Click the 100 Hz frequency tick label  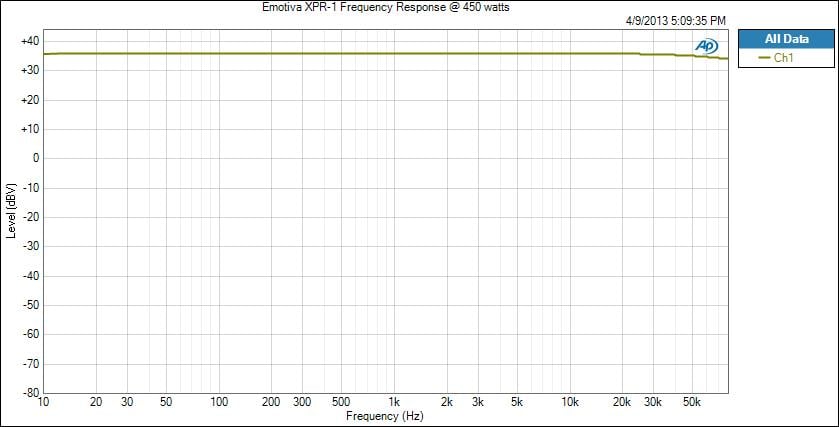click(219, 402)
